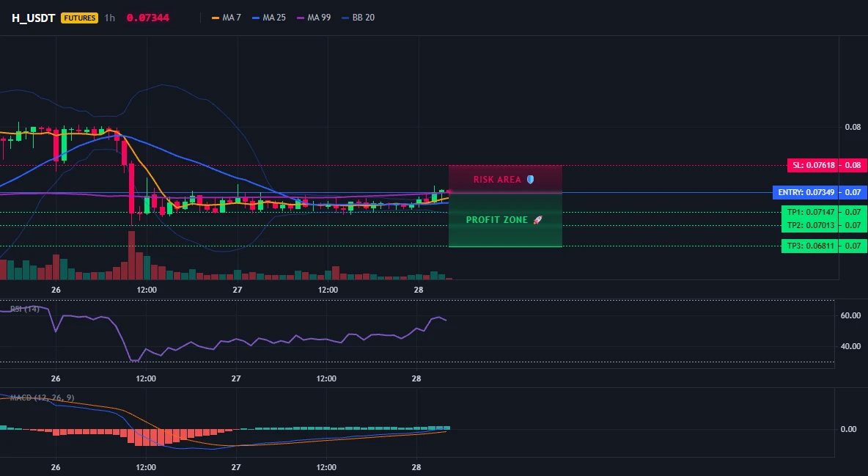868x476 pixels.
Task: Click date 27 under the MACD panel
Action: tap(236, 467)
